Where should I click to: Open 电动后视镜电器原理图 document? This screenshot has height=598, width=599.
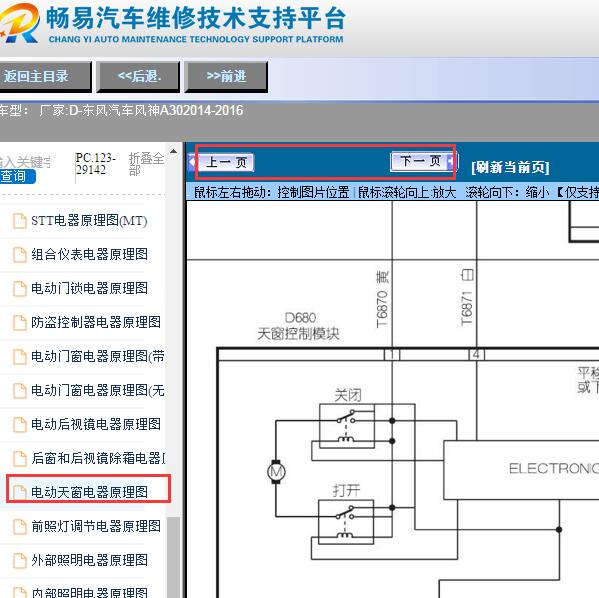96,424
